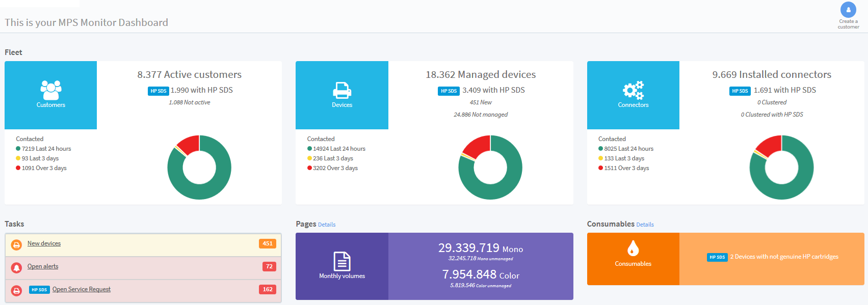Click the bell icon beside Open alerts
Image resolution: width=868 pixels, height=305 pixels.
click(x=16, y=268)
